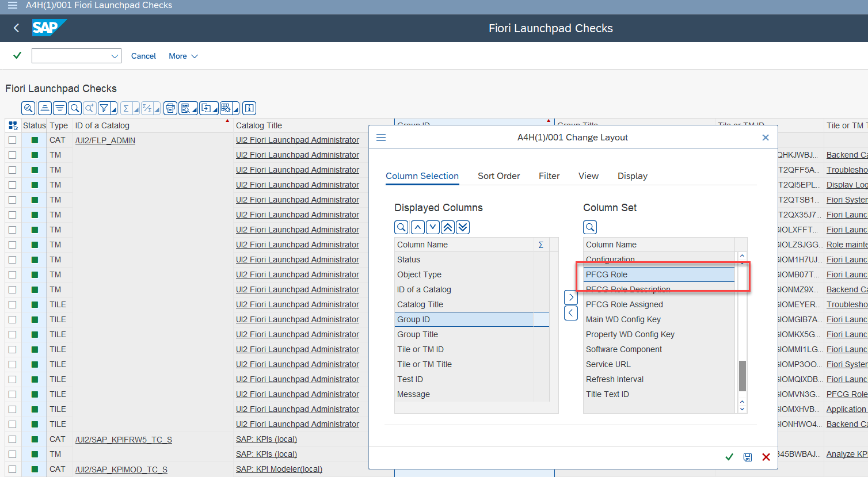The height and width of the screenshot is (477, 868).
Task: Go back using the back arrow
Action: point(16,28)
